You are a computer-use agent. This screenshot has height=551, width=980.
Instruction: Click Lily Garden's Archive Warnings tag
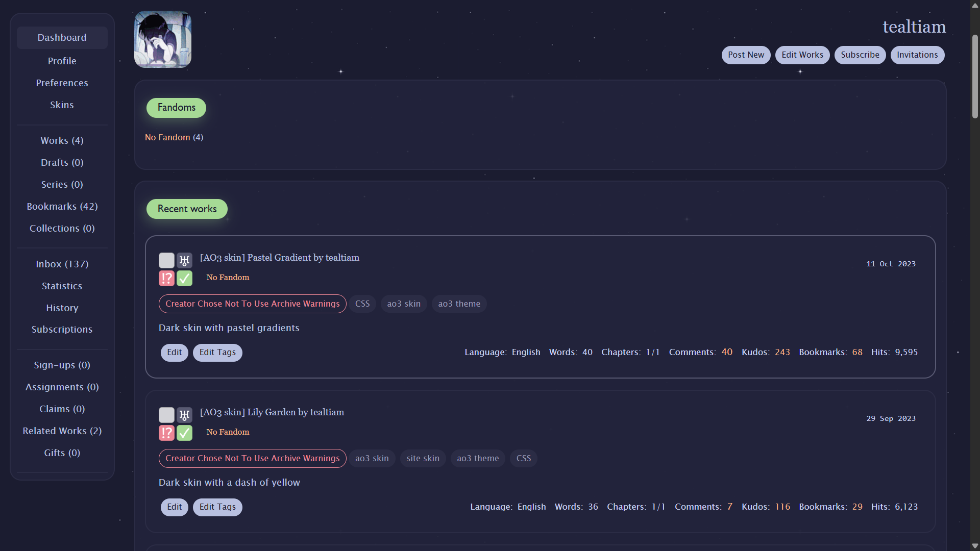pyautogui.click(x=252, y=459)
